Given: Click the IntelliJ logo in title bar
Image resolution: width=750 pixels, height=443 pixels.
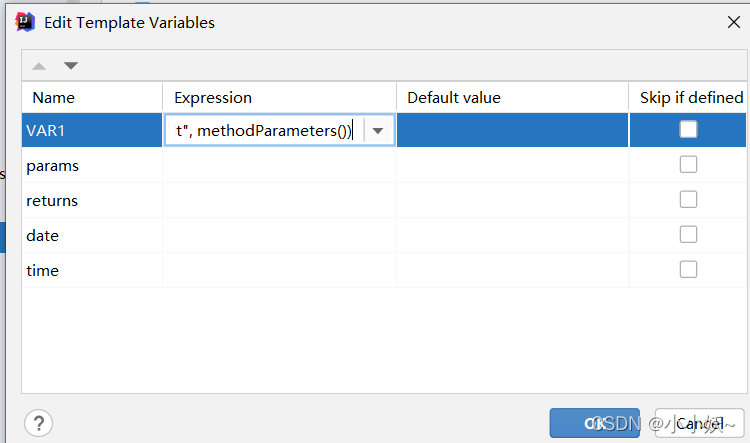Looking at the screenshot, I should coord(26,22).
